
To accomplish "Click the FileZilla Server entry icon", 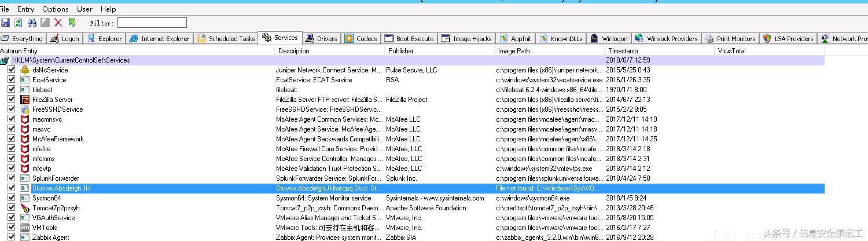I will [25, 100].
